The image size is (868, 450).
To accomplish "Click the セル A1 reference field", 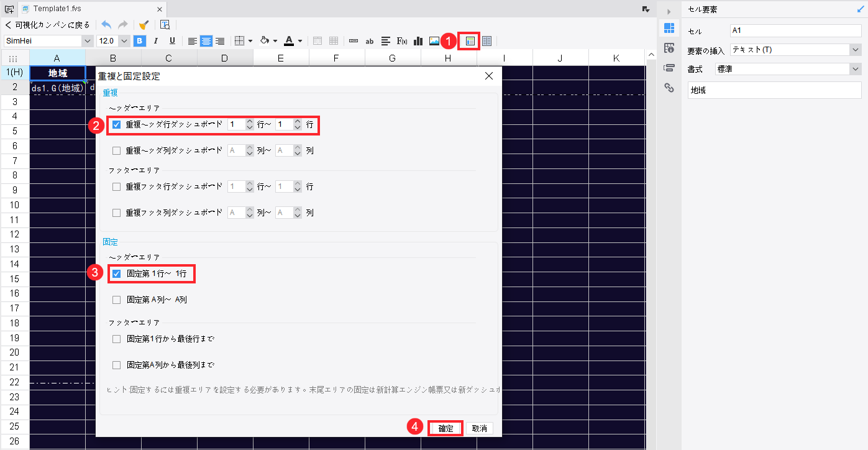I will coord(795,30).
